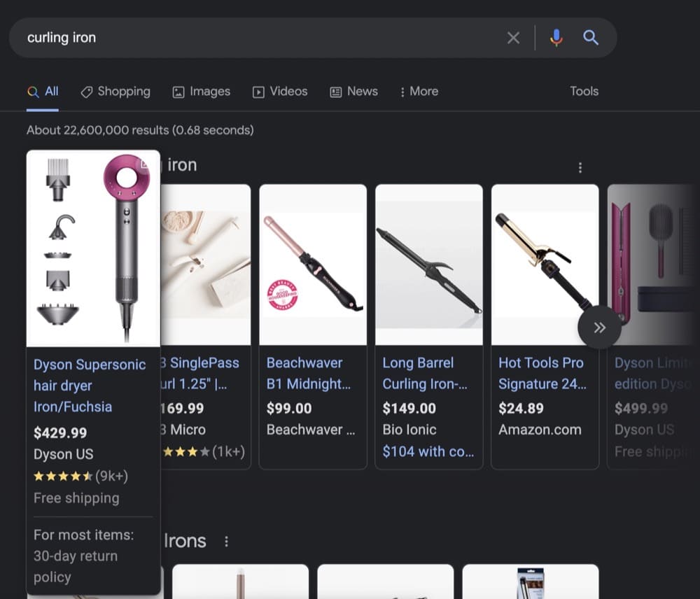Click the '30-day return policy' note
Viewport: 700px width, 599px height.
[x=76, y=566]
